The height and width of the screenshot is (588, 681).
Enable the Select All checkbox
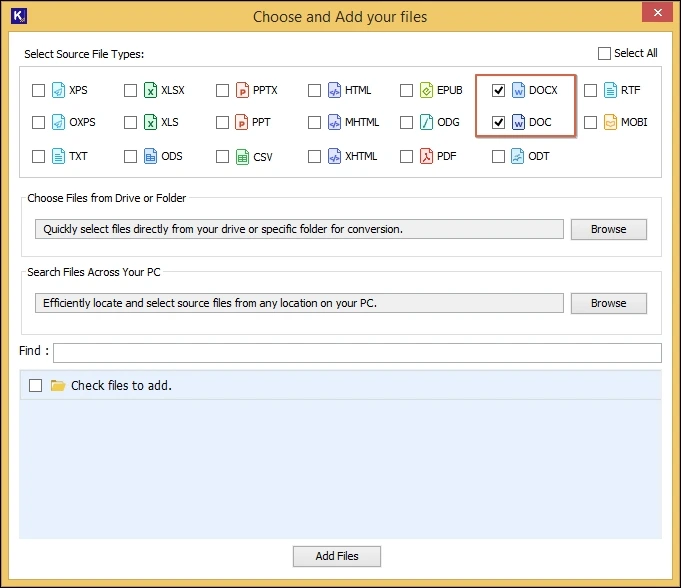[604, 53]
